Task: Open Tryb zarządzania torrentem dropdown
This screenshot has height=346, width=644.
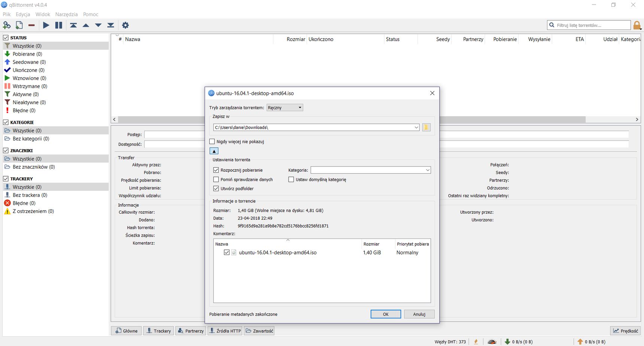Action: 285,108
